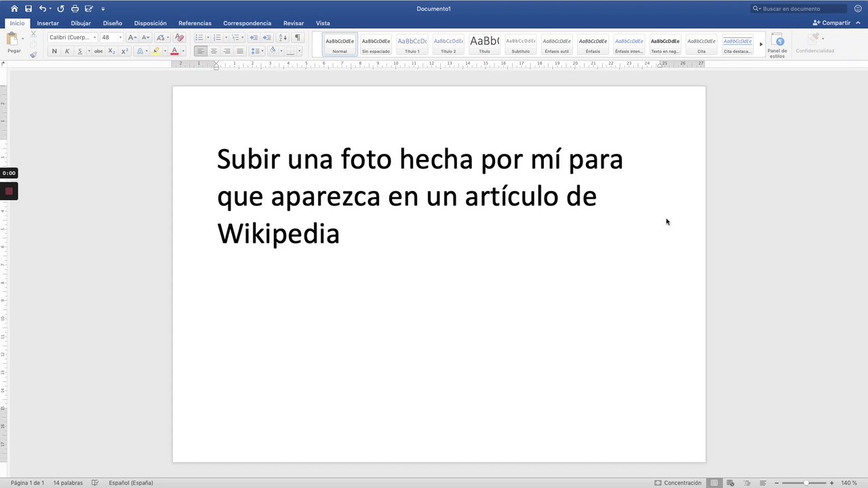This screenshot has height=488, width=868.
Task: Expand the font color dropdown arrow
Action: [183, 52]
